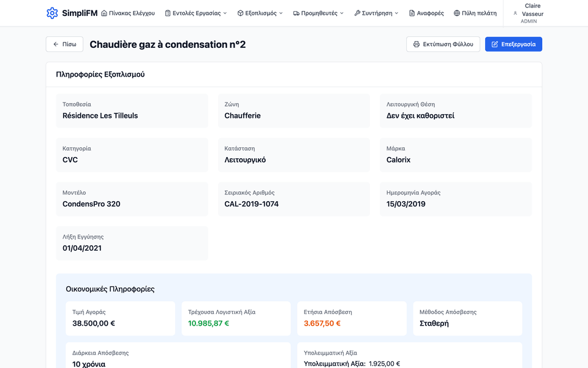Click the globe icon beside Πύλη πελάτη

[457, 13]
